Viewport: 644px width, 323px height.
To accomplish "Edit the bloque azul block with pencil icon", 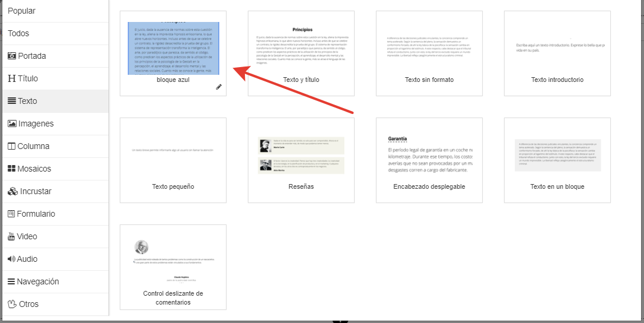I will [219, 87].
